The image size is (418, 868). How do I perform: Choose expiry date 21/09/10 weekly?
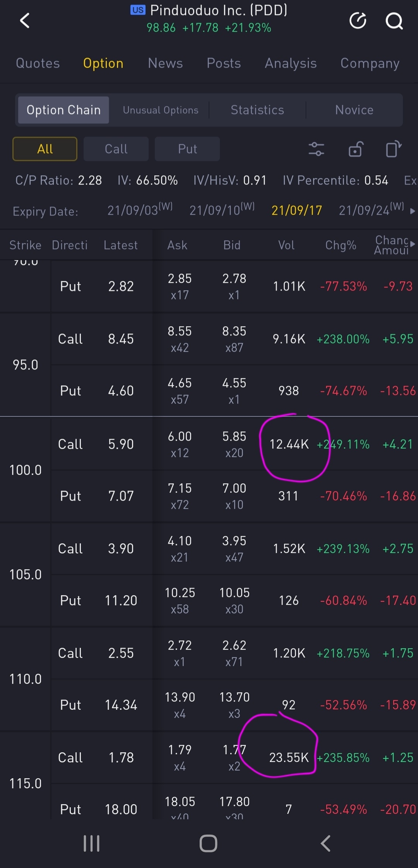coord(222,209)
